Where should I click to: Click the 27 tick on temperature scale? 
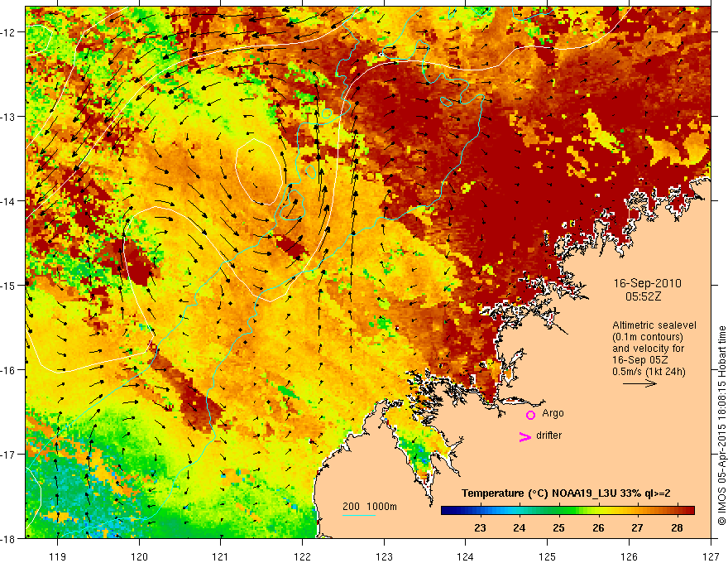(x=637, y=527)
